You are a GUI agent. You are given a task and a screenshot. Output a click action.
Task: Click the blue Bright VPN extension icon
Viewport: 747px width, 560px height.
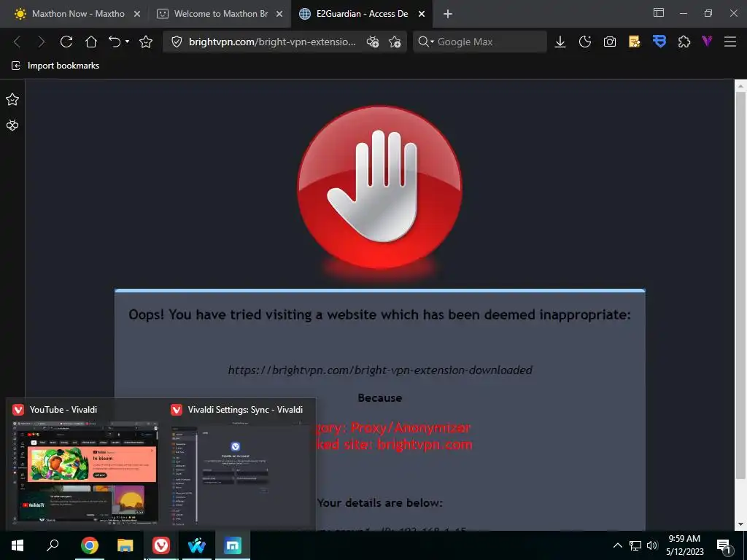coord(659,42)
